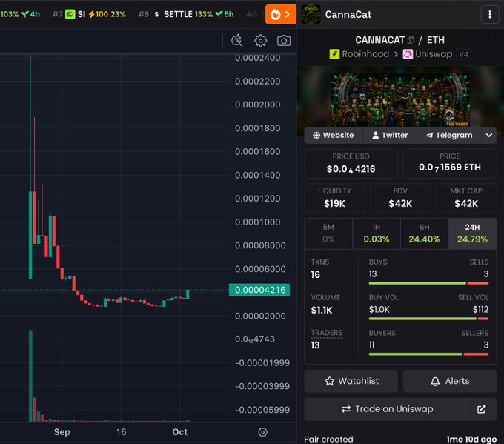Screen dimensions: 504x444
Task: Click the SETTLE token icon in ticker
Action: [156, 15]
